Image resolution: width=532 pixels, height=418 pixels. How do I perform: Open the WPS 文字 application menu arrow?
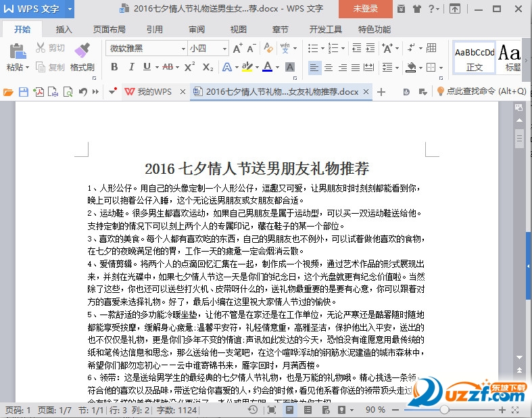70,9
